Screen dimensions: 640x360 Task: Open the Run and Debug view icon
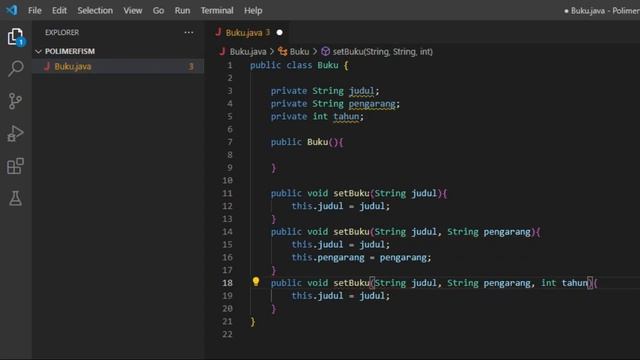click(x=16, y=133)
